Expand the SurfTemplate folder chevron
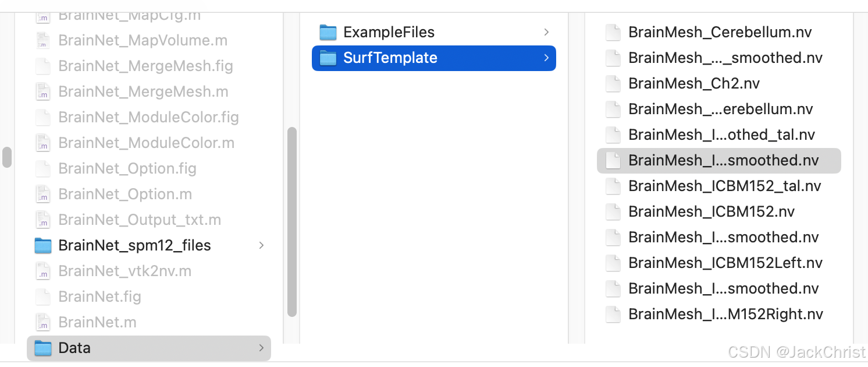 [546, 58]
